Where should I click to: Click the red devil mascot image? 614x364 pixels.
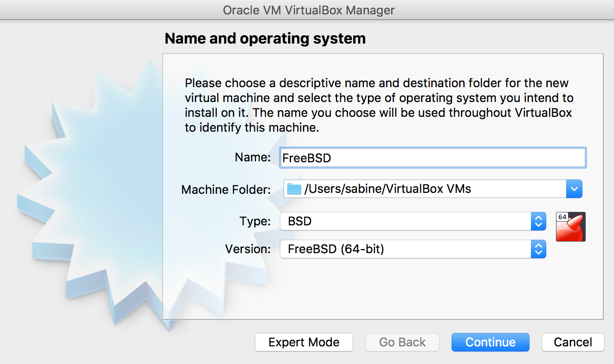click(572, 230)
